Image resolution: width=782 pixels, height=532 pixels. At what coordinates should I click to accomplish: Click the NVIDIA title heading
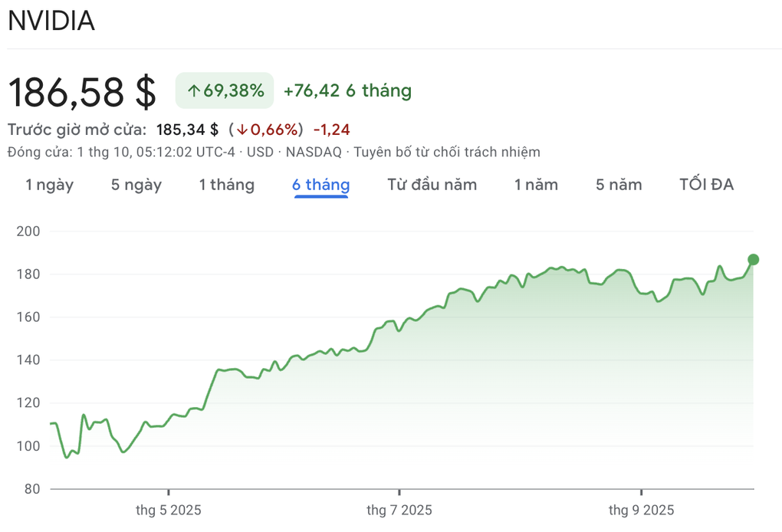51,21
